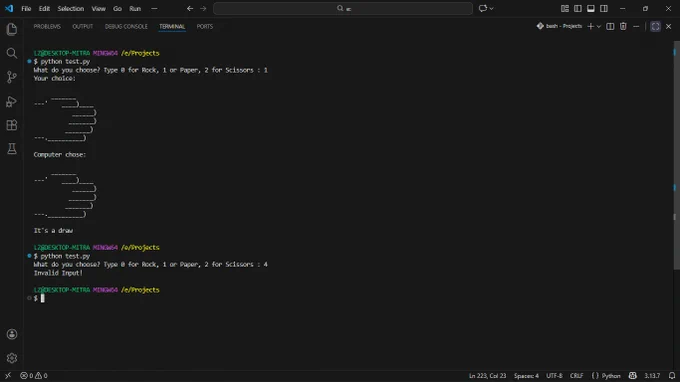Select the bash - Projects terminal label
The width and height of the screenshot is (680, 382).
coord(559,26)
